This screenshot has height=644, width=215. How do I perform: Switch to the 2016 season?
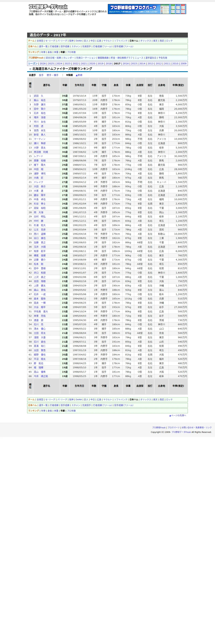pyautogui.click(x=126, y=64)
